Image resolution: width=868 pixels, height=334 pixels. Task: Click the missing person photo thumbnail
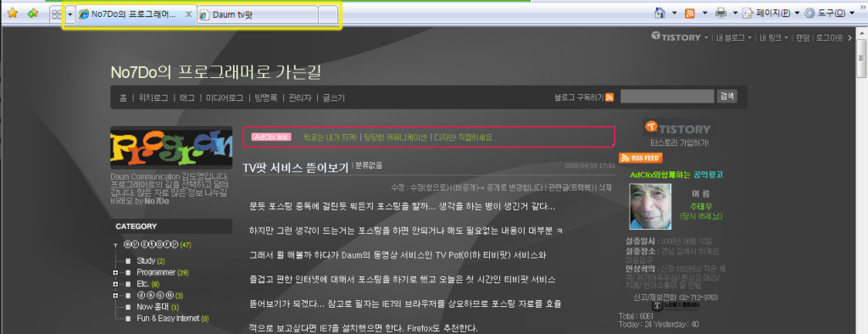tap(650, 206)
